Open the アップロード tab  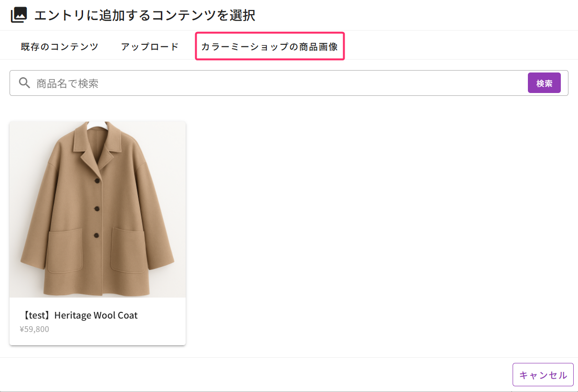tap(150, 47)
